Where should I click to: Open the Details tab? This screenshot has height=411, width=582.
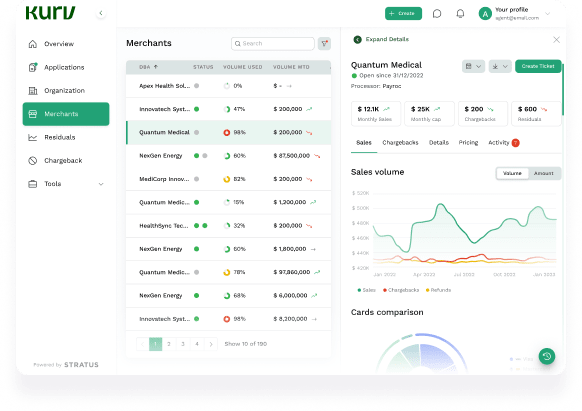[x=439, y=143]
